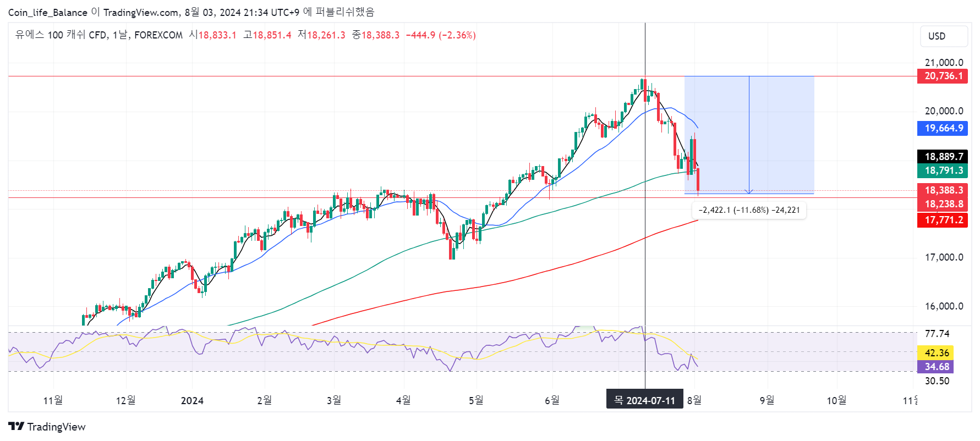Click the 5월 time axis label

pos(476,400)
